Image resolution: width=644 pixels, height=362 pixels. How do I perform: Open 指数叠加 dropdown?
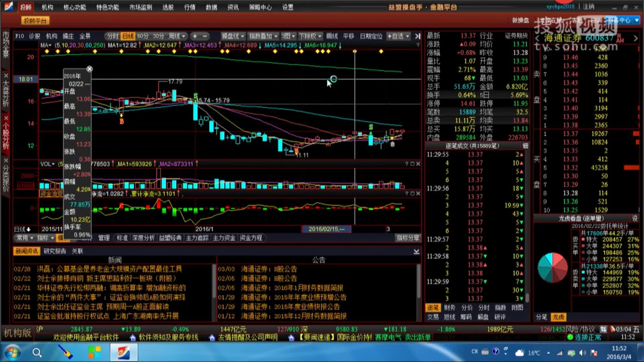[x=263, y=36]
